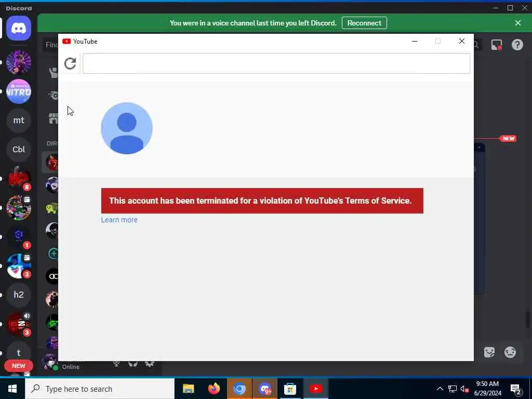The width and height of the screenshot is (532, 399).
Task: Click the default YouTube channel avatar
Action: (127, 128)
